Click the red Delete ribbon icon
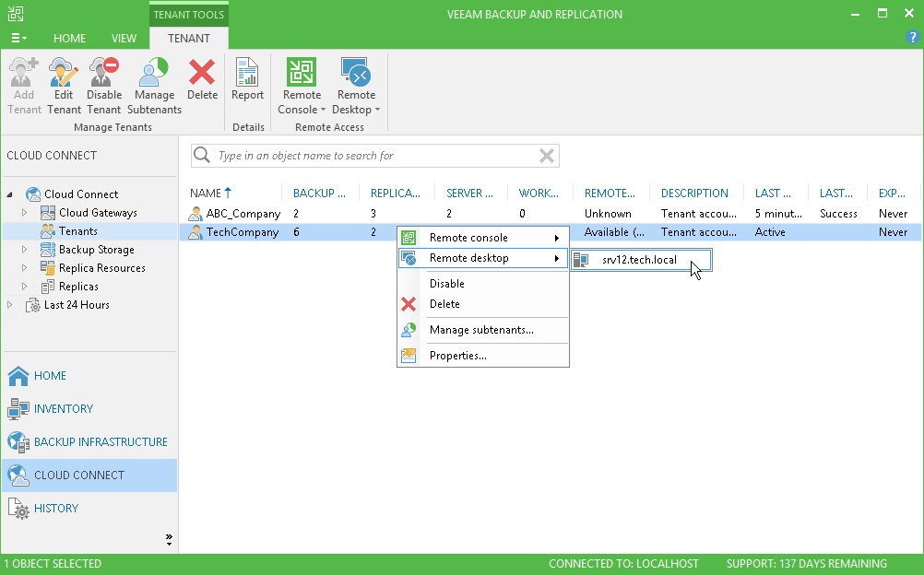The height and width of the screenshot is (575, 924). point(202,72)
